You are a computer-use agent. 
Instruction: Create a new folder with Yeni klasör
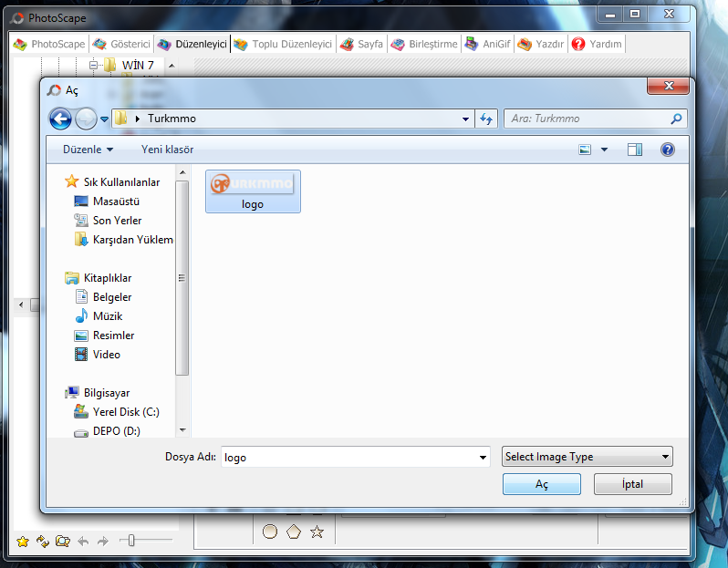pos(167,150)
